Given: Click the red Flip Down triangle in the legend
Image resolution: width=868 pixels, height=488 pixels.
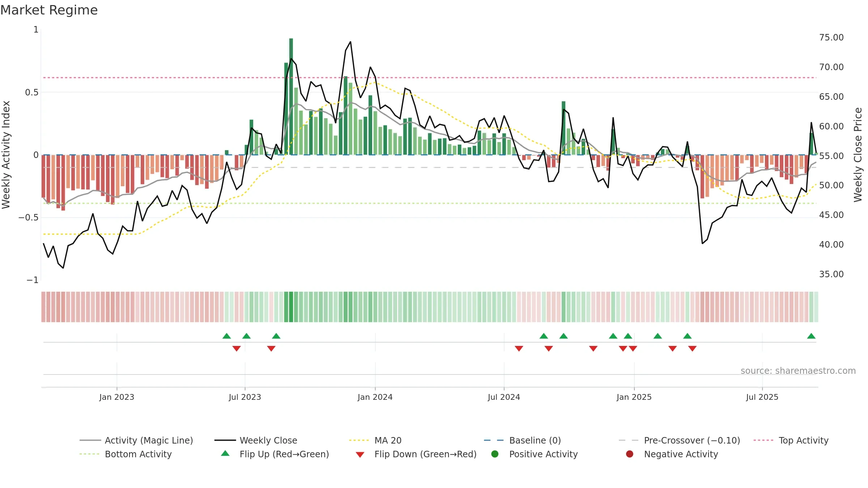Looking at the screenshot, I should [x=360, y=455].
